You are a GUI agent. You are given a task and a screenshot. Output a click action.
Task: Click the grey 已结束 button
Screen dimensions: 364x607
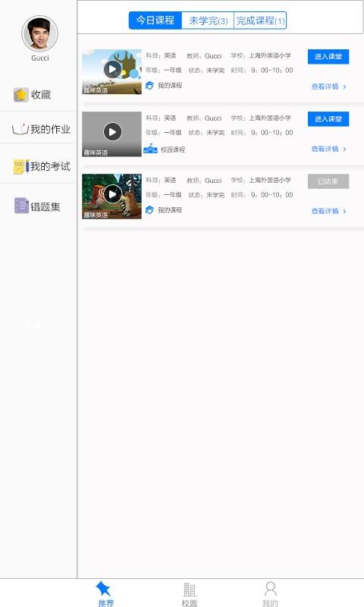328,181
